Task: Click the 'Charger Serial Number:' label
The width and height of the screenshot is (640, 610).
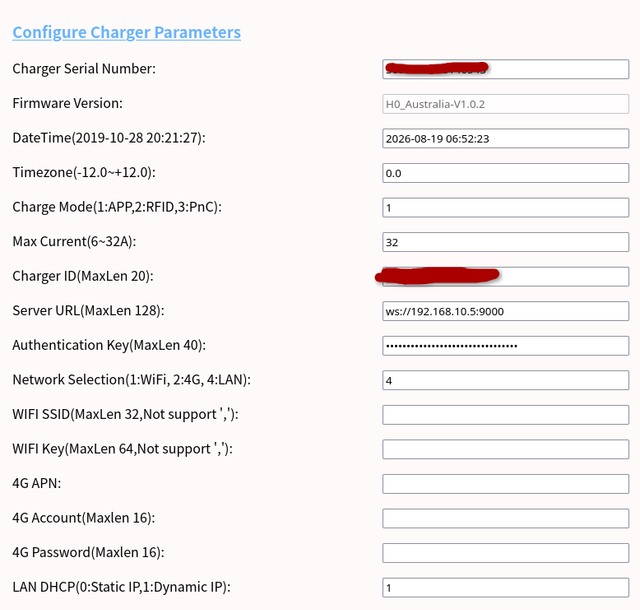Action: click(84, 69)
